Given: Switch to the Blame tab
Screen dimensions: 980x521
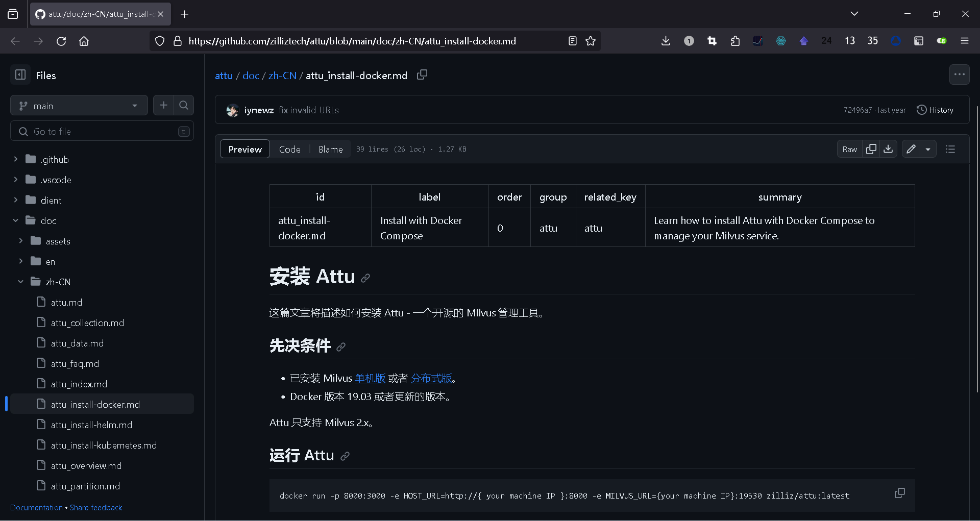Looking at the screenshot, I should point(330,149).
